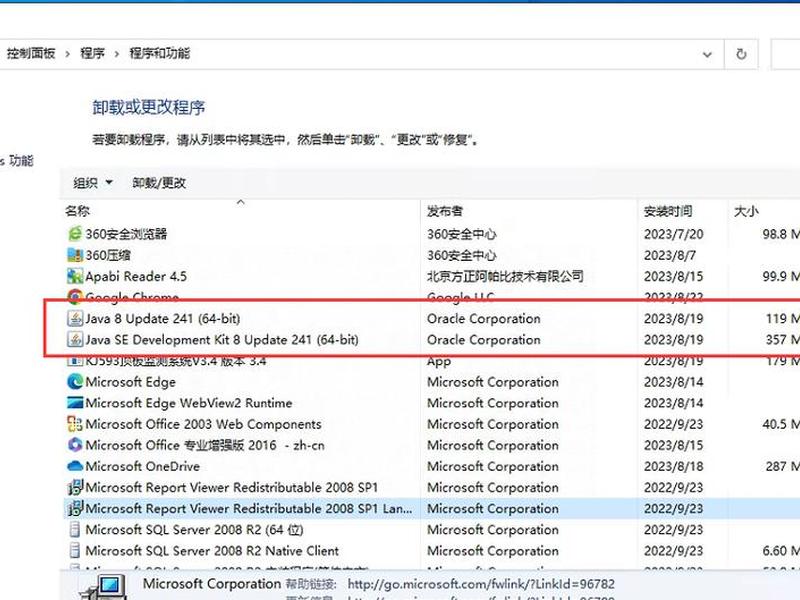Select the 360安全浏览器 row
Viewport: 800px width, 600px height.
[432, 234]
